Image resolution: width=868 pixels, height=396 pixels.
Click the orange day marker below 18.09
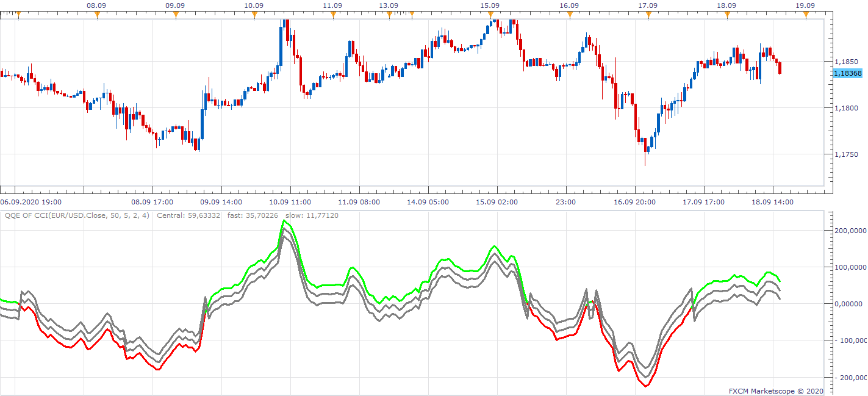[x=727, y=15]
